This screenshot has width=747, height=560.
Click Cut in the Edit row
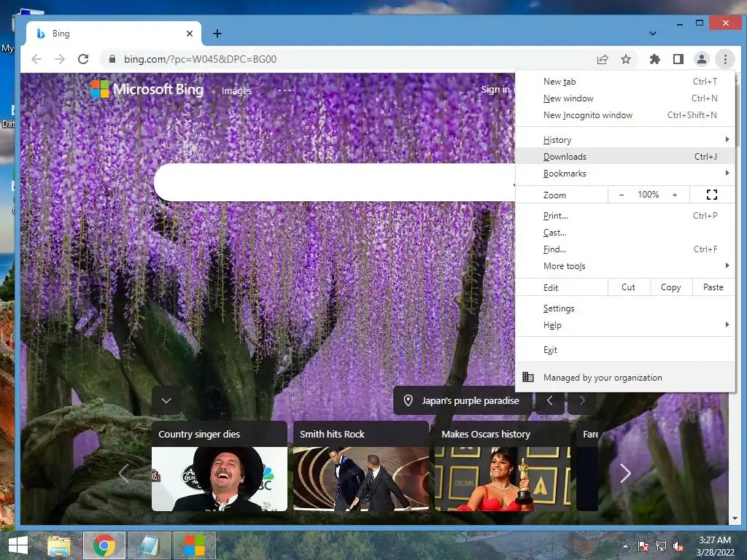[628, 287]
